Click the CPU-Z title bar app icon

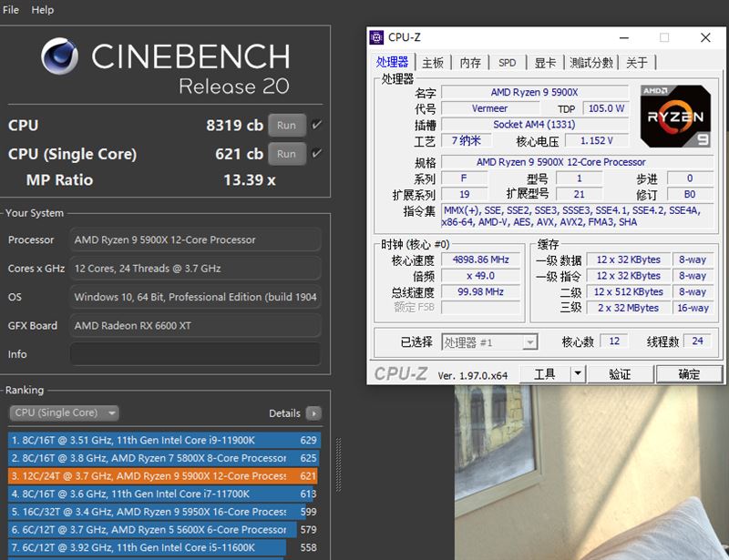click(x=376, y=37)
